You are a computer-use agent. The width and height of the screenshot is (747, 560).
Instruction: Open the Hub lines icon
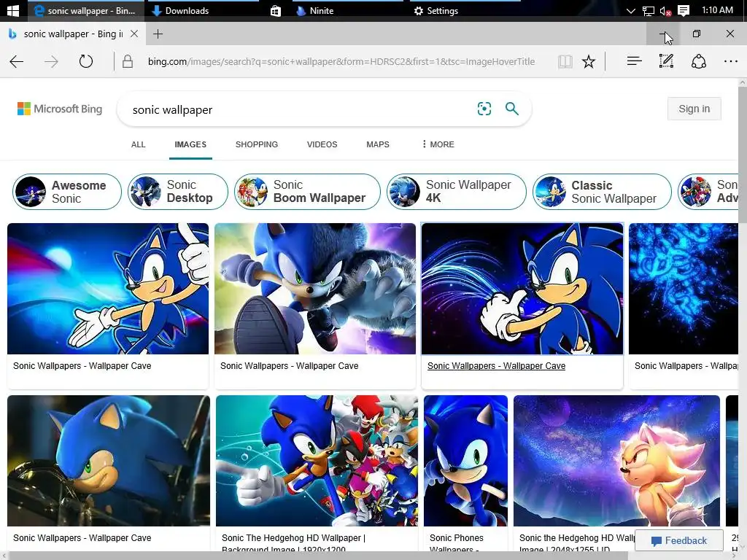coord(634,61)
